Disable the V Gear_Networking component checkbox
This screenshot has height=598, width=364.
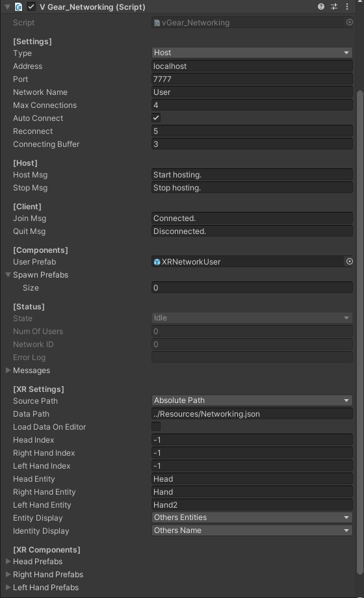(x=31, y=7)
